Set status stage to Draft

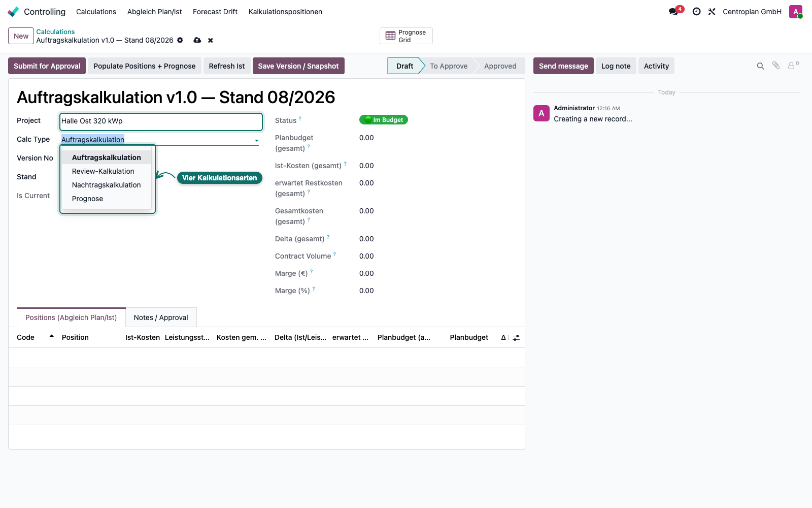(x=404, y=66)
